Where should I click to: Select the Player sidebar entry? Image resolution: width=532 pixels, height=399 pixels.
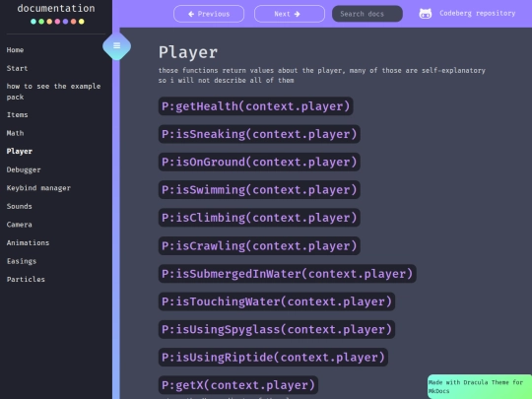tap(20, 152)
